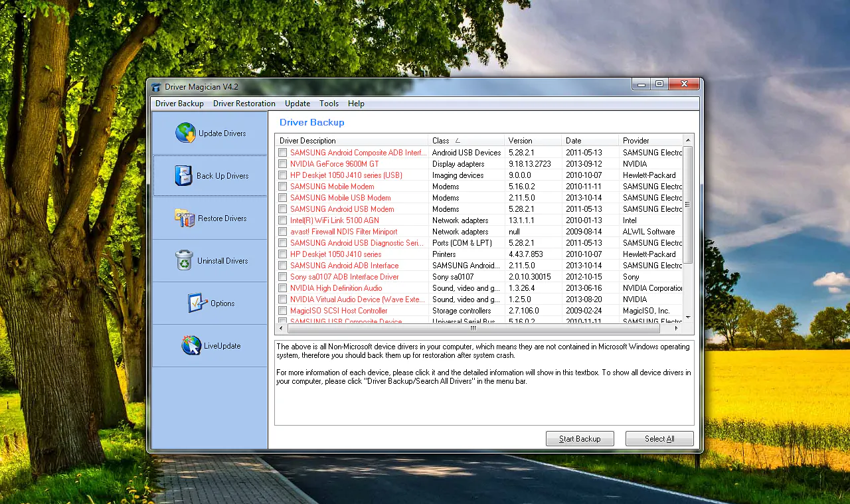Check the SAMSUNG Mobile Modem driver
Screen dimensions: 850x504
click(282, 186)
